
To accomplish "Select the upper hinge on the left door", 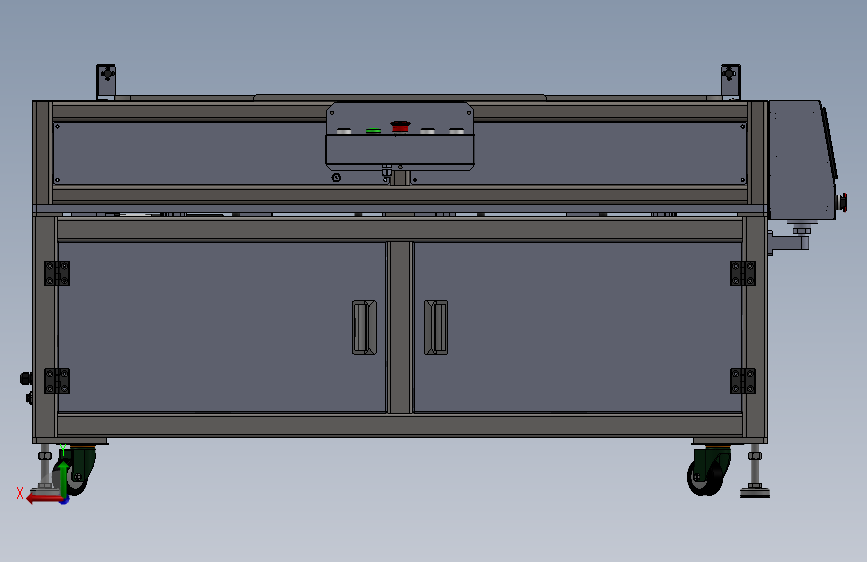I will coord(57,273).
